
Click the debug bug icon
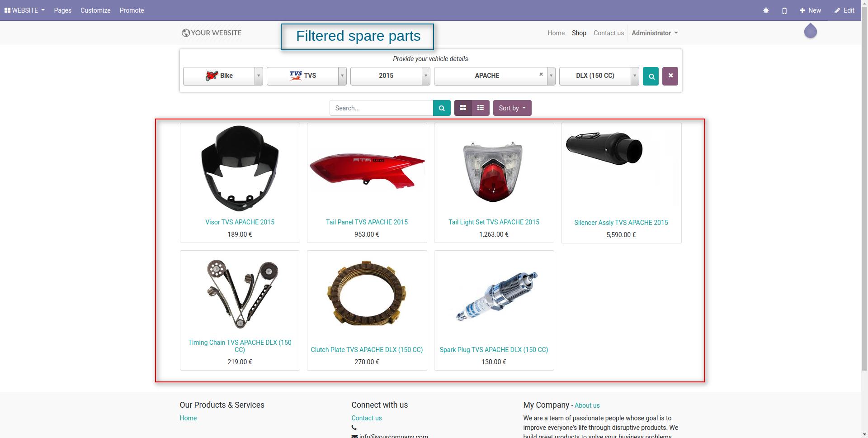tap(766, 10)
